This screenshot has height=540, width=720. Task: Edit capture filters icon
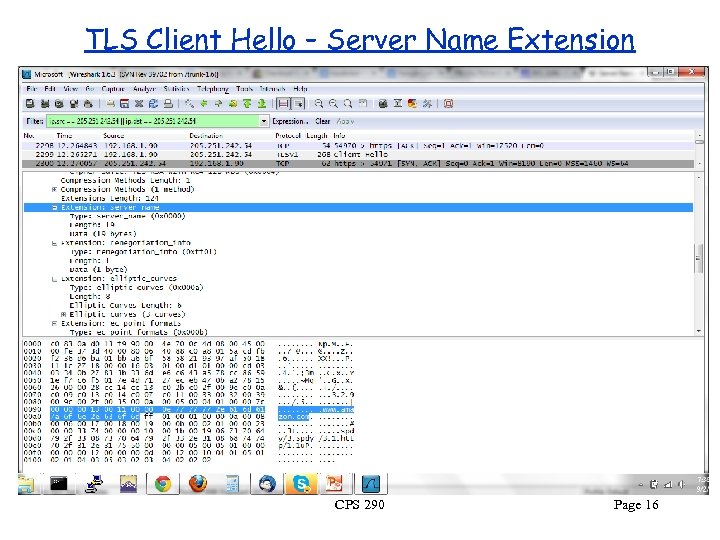tap(383, 104)
